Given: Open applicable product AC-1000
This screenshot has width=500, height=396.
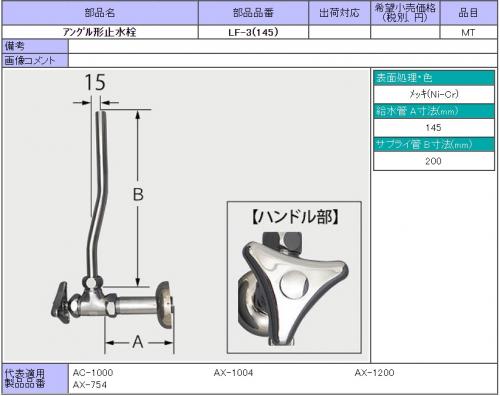Looking at the screenshot, I should point(93,372).
